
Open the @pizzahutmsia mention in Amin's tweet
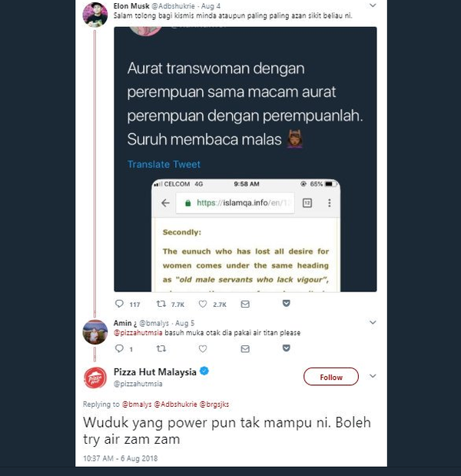tap(138, 333)
